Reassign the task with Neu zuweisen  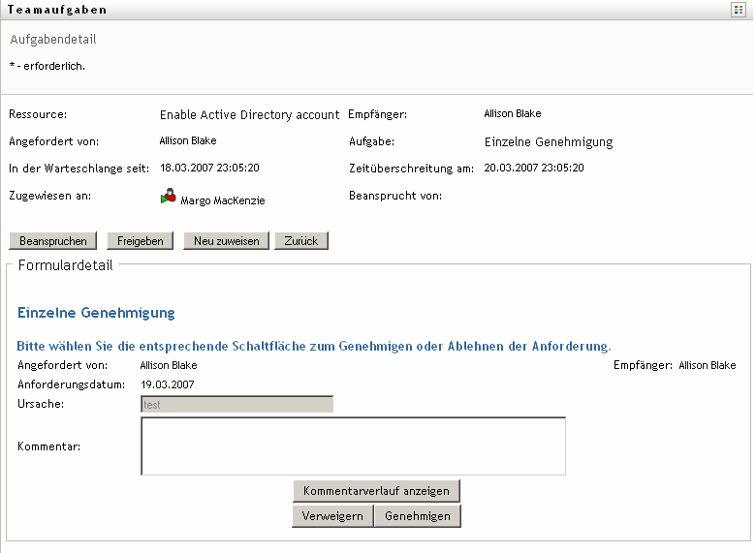point(226,241)
